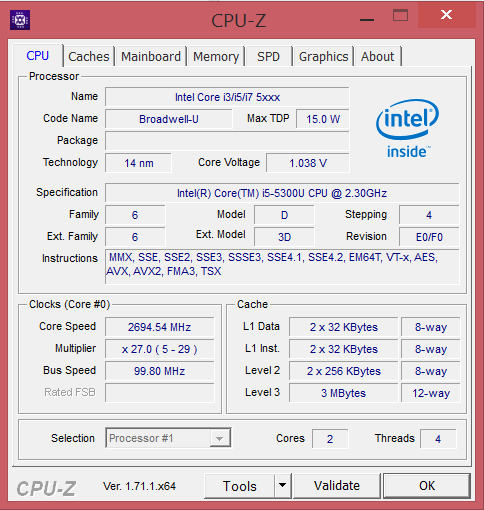Click the Tools button
This screenshot has height=510, width=484.
tap(239, 486)
